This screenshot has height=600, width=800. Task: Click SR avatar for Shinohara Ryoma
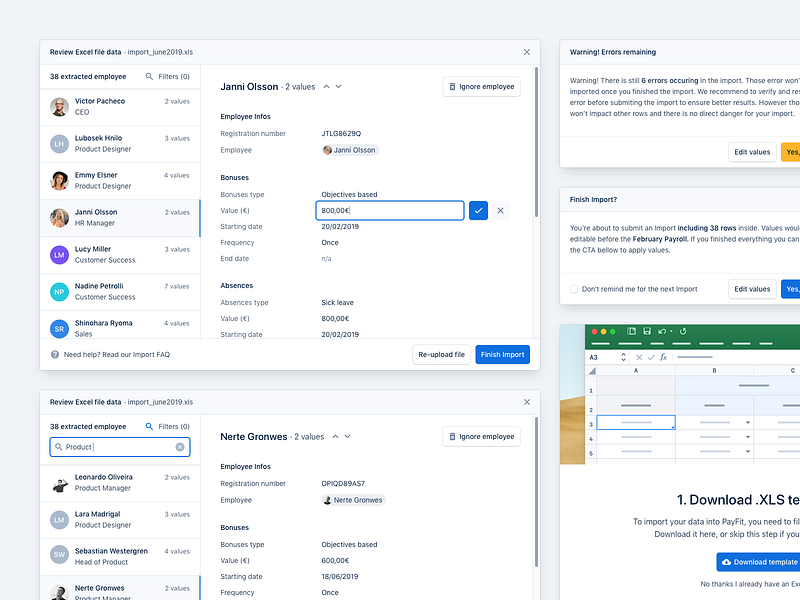point(59,329)
